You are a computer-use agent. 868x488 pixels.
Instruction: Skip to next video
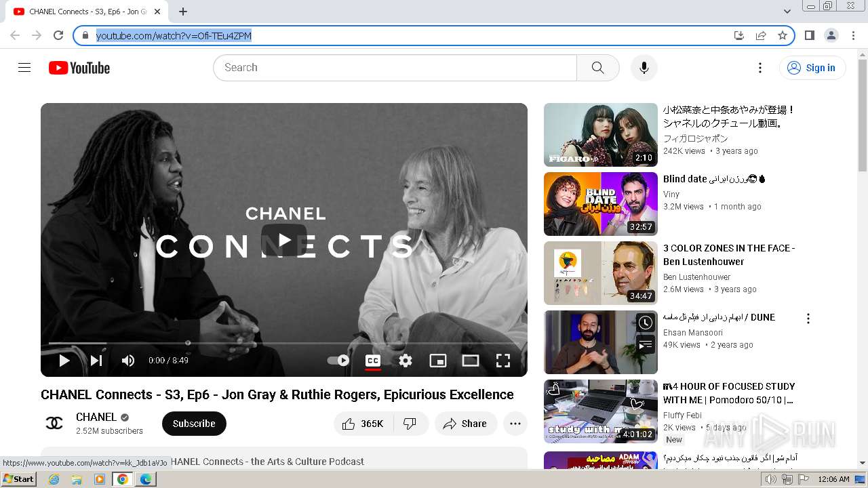(x=96, y=361)
